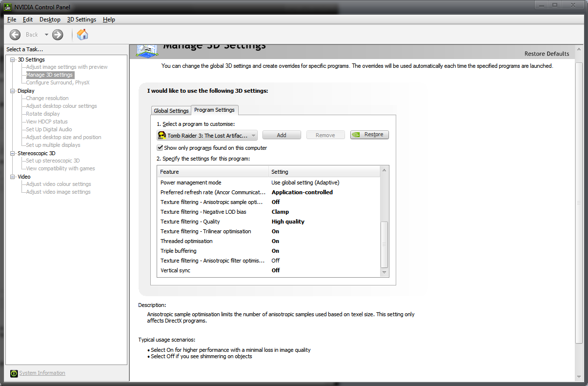Select the Preferred refresh rate row
Screen dimensions: 588x386
(x=268, y=192)
